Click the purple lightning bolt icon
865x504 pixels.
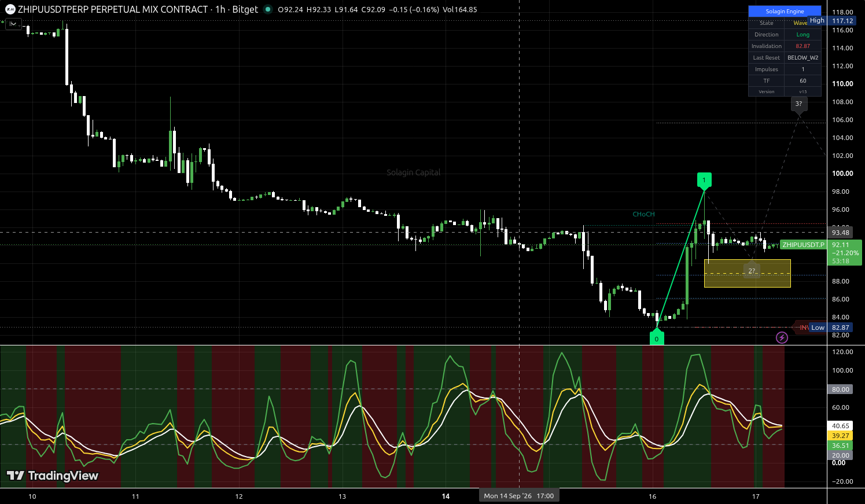pyautogui.click(x=782, y=337)
